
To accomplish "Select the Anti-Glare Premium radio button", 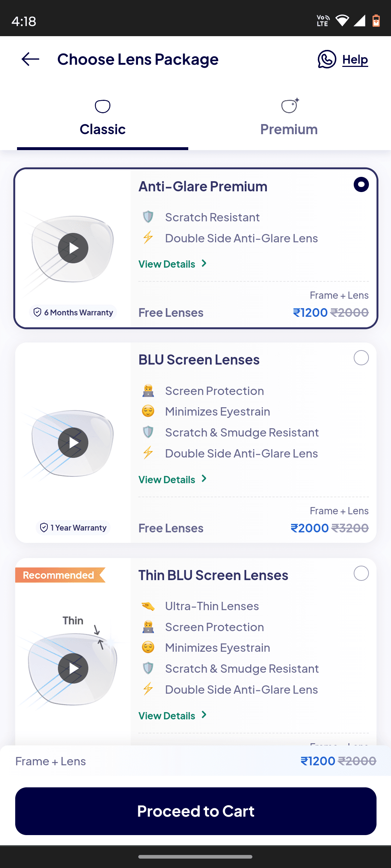I will coord(361,184).
